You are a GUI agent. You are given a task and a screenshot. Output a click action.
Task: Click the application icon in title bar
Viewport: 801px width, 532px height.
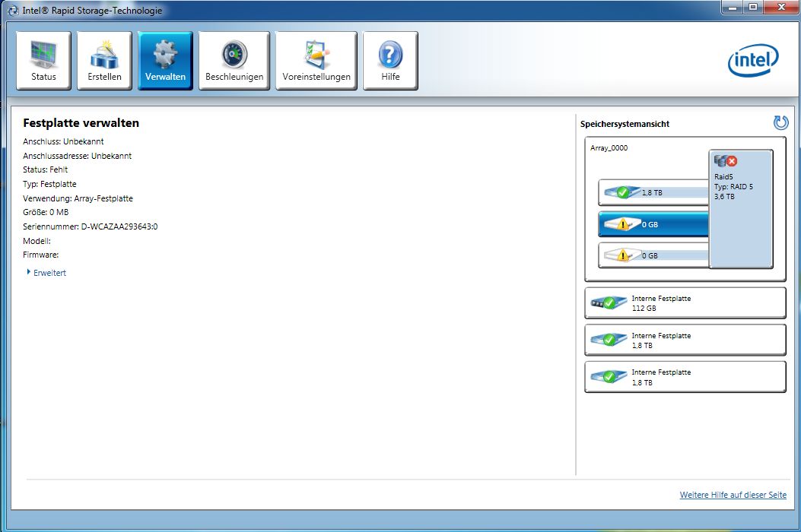point(13,10)
